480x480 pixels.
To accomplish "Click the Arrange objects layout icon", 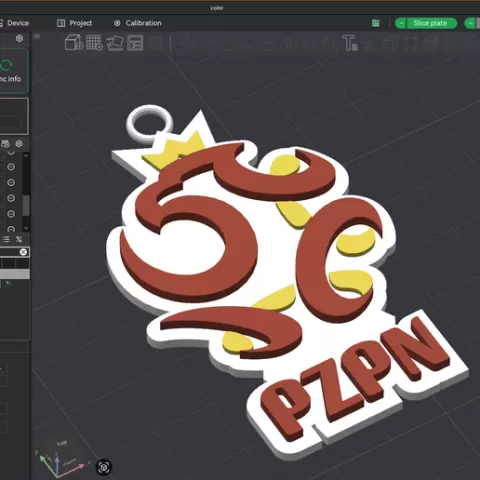I will [x=135, y=43].
